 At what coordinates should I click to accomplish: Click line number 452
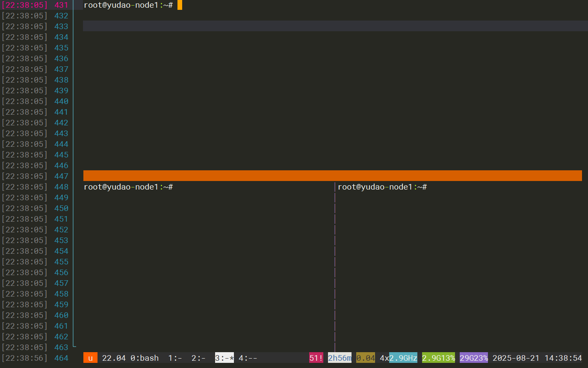61,230
